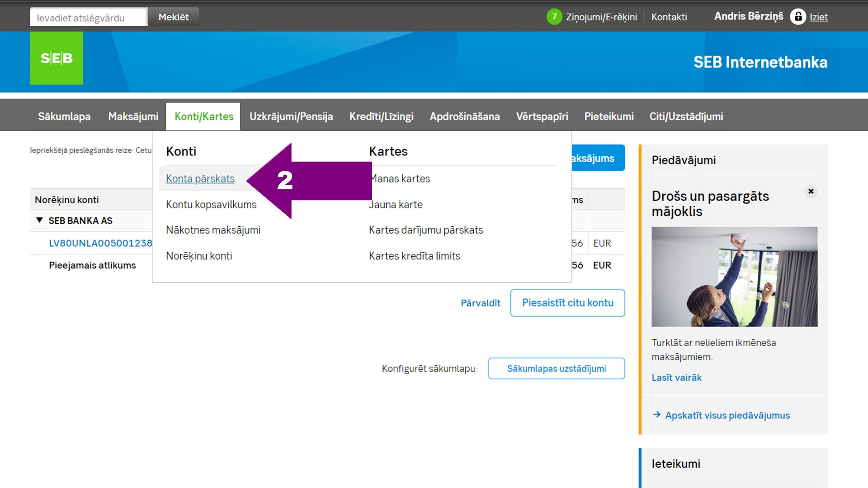Click the SEB logo
The height and width of the screenshot is (488, 868).
click(x=57, y=58)
